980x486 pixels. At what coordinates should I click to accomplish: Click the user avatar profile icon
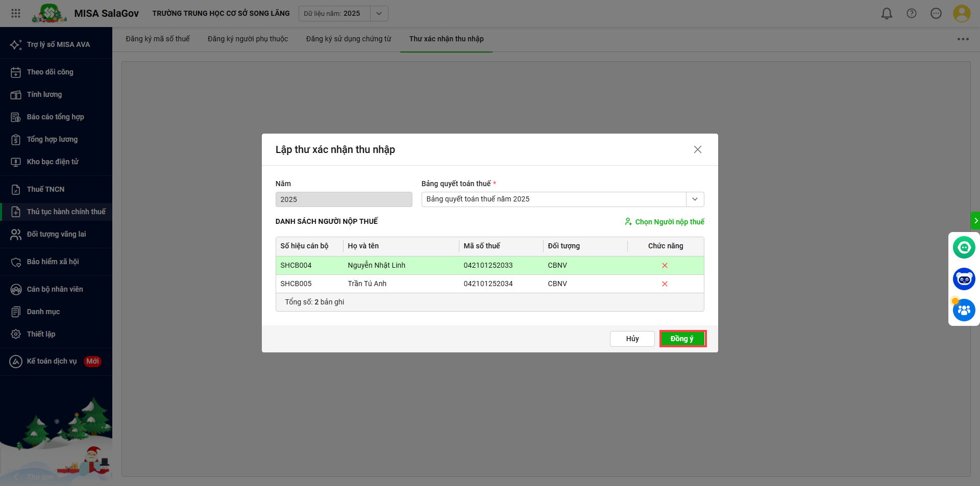click(x=961, y=14)
